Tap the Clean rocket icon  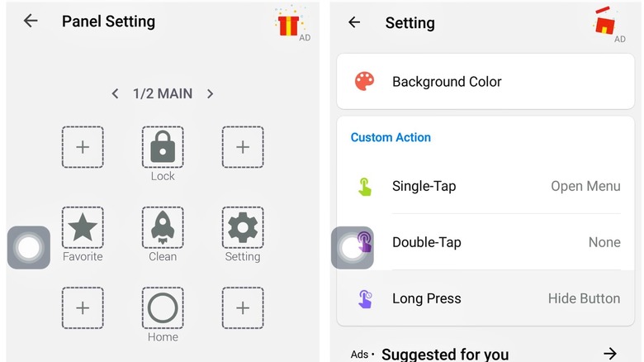pos(163,227)
